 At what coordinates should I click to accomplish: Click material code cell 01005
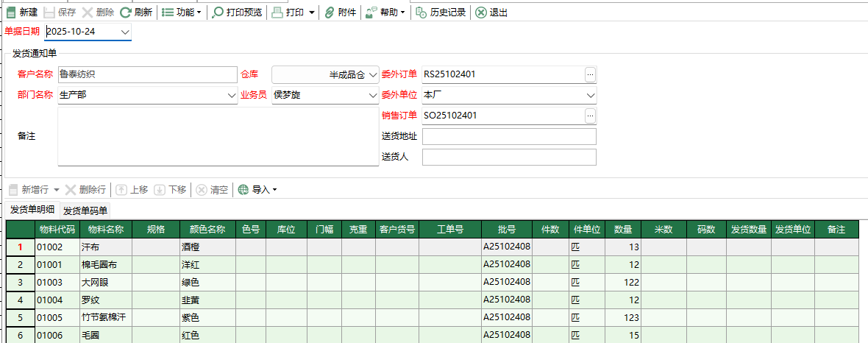tap(57, 318)
